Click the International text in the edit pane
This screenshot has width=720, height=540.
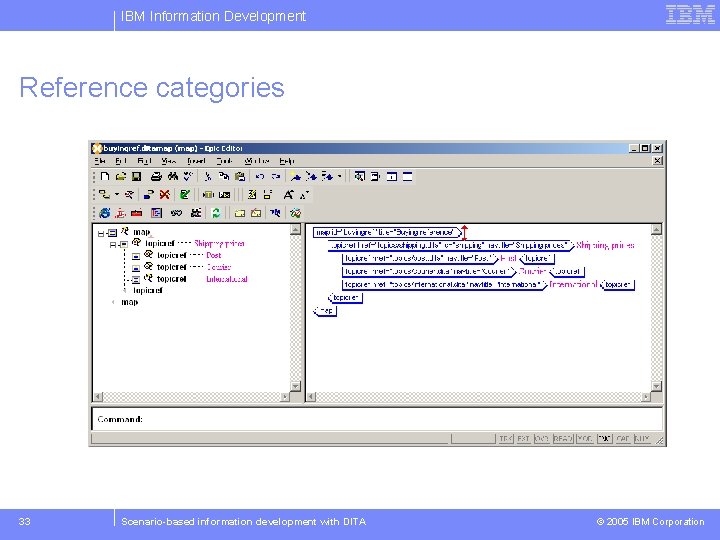point(574,285)
